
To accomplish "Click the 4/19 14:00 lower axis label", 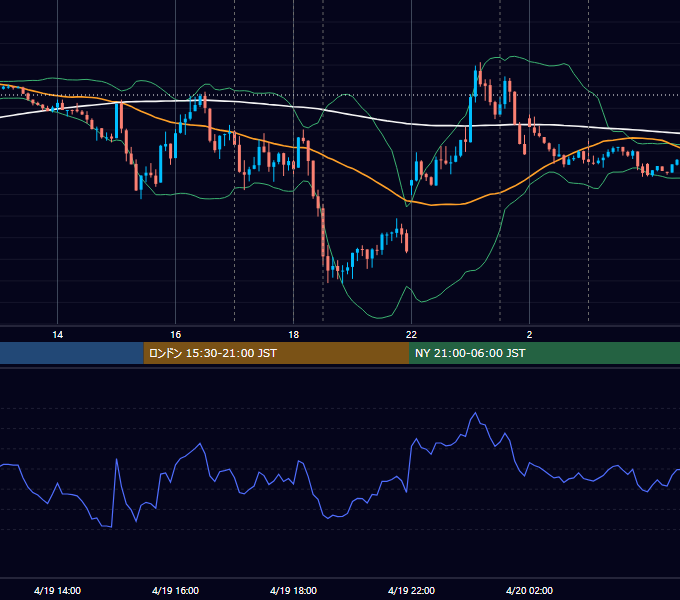I will pyautogui.click(x=57, y=590).
